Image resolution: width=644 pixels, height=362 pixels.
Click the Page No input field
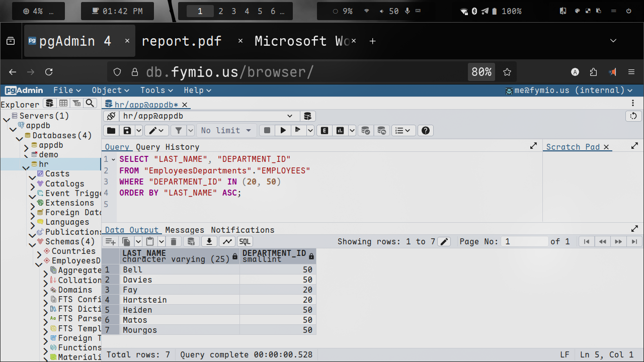525,242
